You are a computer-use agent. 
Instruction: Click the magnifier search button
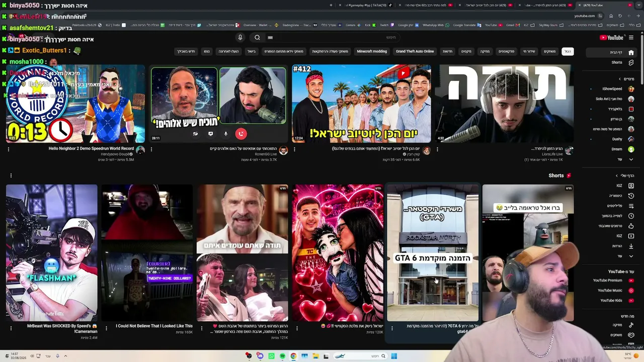pos(257,37)
